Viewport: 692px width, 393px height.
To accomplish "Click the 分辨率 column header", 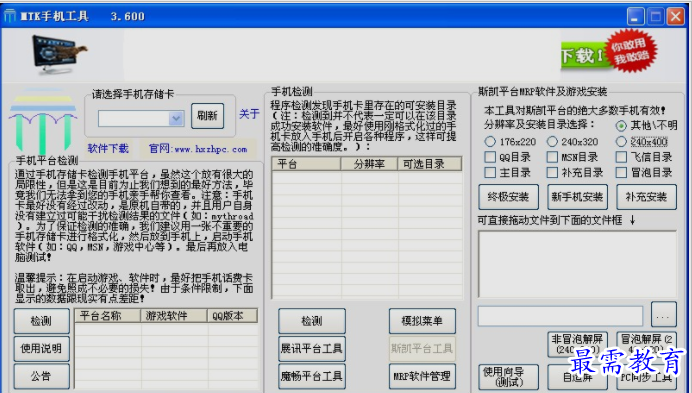I will (369, 164).
